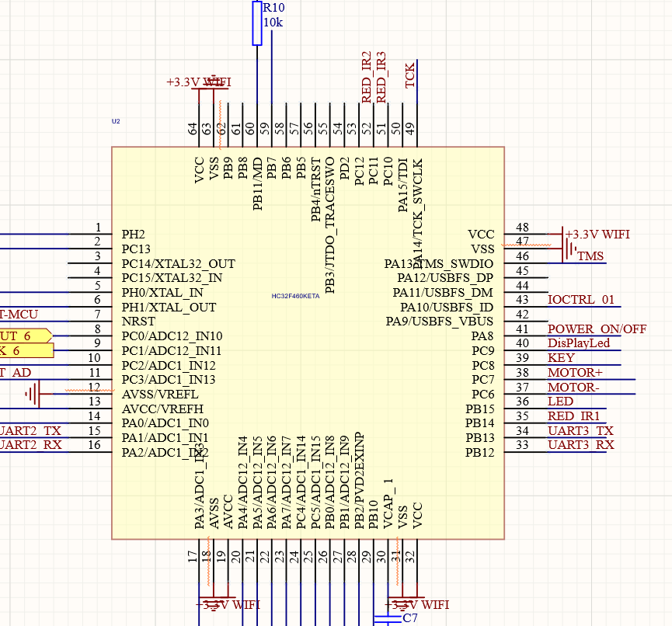This screenshot has height=626, width=672.
Task: Select the UART2_RX net label
Action: coord(31,445)
